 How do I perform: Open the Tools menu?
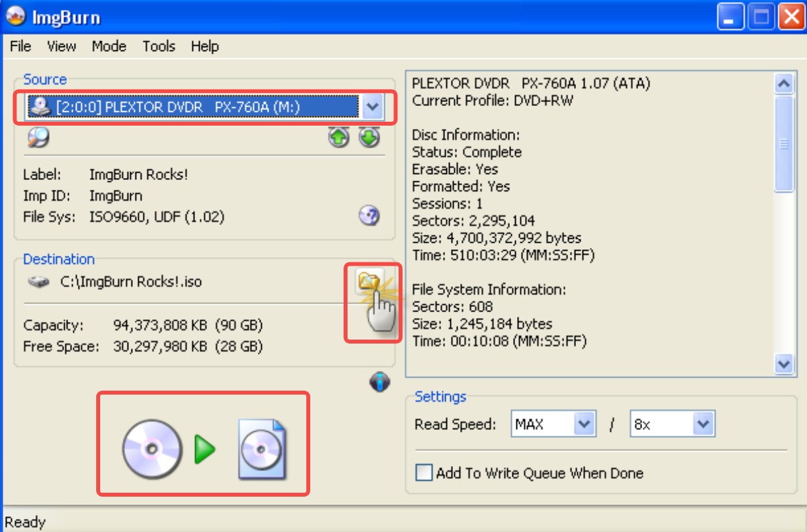[x=158, y=46]
